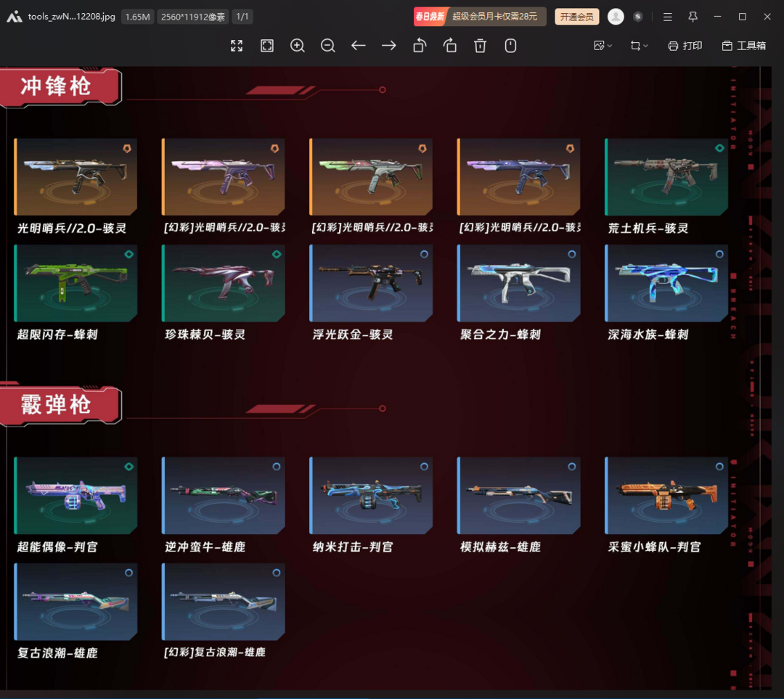Click the user avatar icon
This screenshot has height=699, width=784.
pyautogui.click(x=616, y=17)
